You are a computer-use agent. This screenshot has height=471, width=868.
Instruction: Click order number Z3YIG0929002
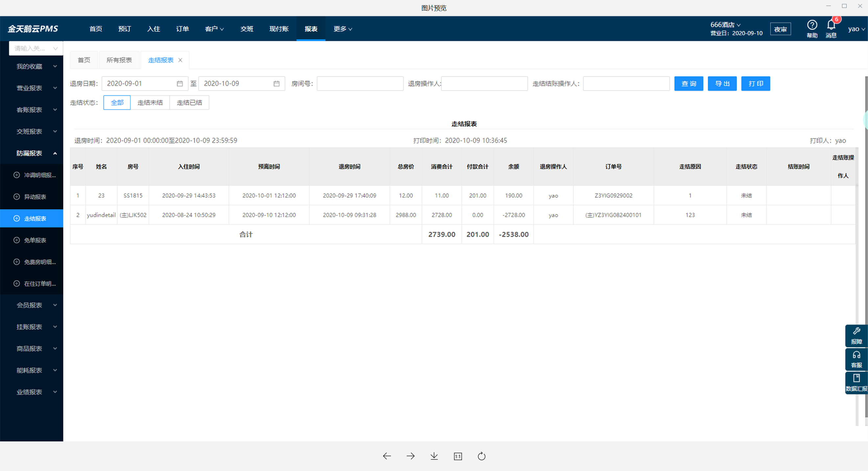(613, 196)
